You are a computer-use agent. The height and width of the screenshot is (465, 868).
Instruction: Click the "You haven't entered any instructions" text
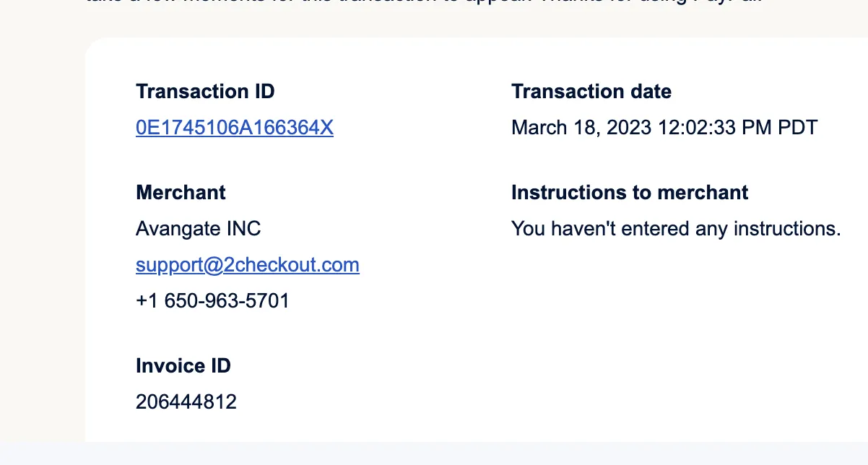pyautogui.click(x=676, y=229)
